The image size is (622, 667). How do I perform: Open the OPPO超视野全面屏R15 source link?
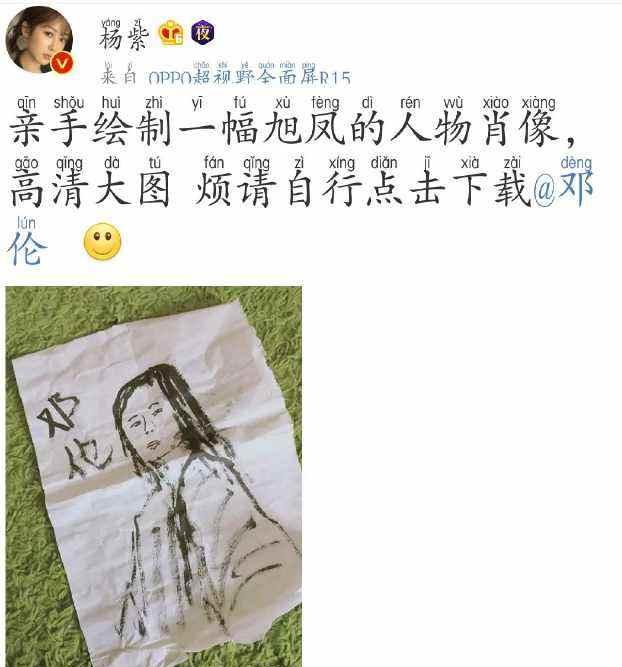pyautogui.click(x=250, y=74)
